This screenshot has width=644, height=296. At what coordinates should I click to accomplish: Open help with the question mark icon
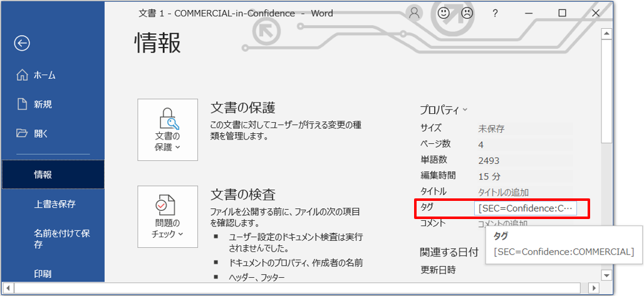(495, 13)
